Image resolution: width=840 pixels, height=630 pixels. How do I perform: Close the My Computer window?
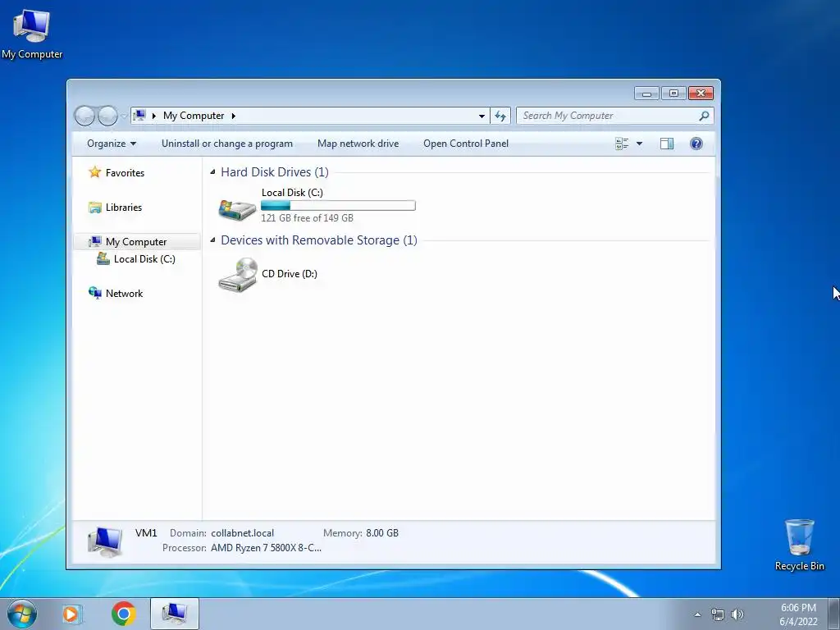(701, 94)
